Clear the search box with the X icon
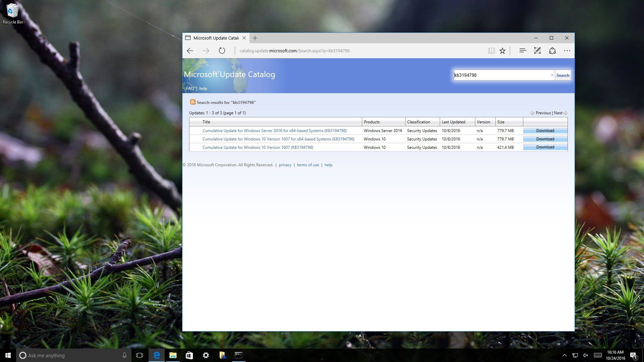 [x=552, y=75]
